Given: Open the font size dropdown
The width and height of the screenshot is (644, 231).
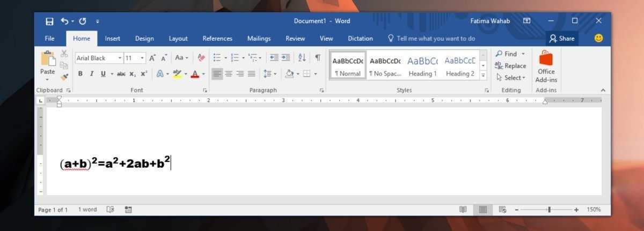Looking at the screenshot, I should pyautogui.click(x=142, y=58).
